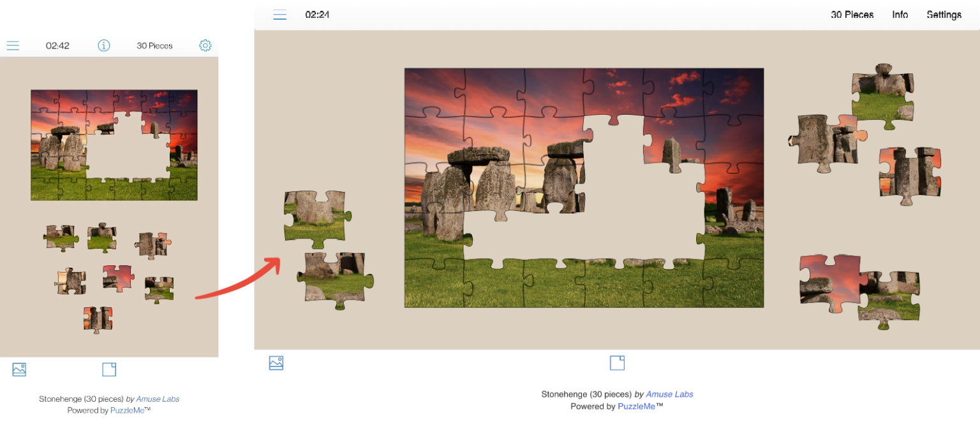
Task: Select the mobile loose piece with the peach tab
Action: coord(152,245)
